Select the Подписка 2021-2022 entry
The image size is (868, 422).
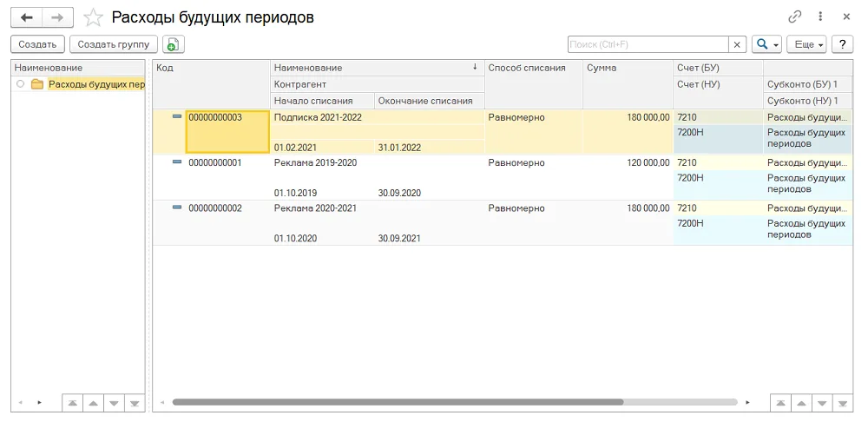[x=318, y=117]
